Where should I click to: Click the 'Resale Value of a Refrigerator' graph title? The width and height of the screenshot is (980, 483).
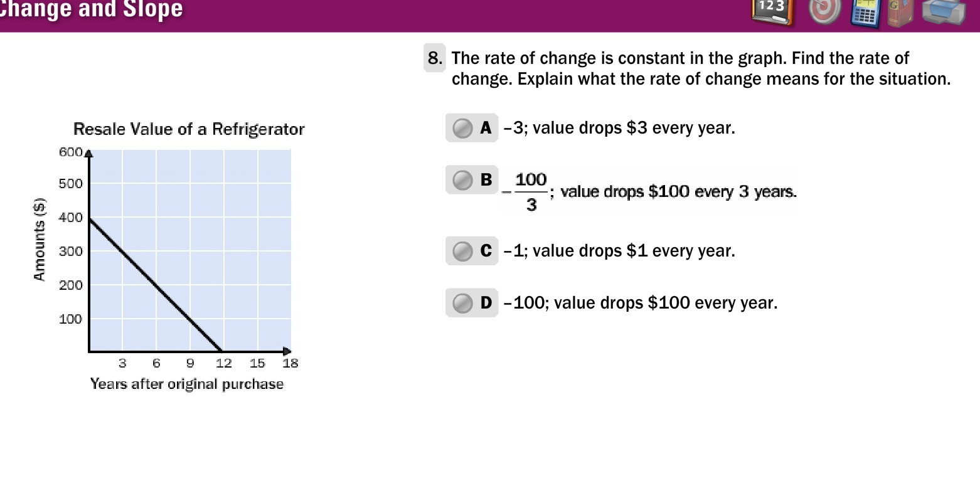[189, 129]
